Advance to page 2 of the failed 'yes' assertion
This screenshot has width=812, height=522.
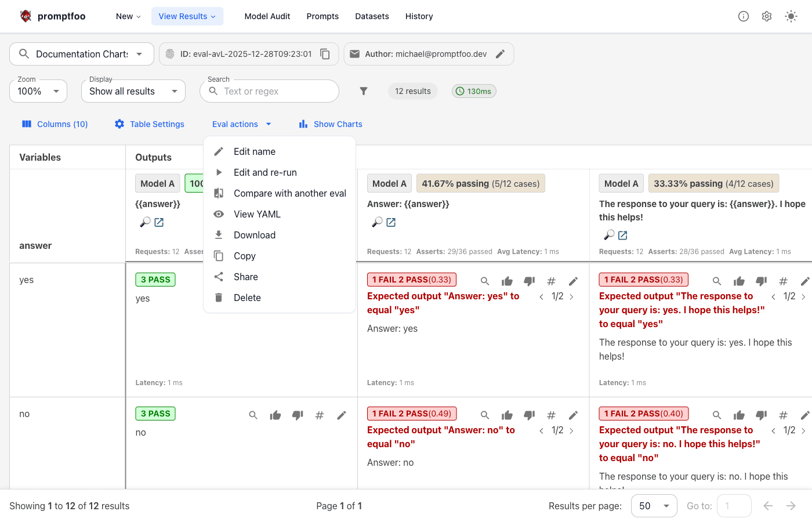click(572, 296)
